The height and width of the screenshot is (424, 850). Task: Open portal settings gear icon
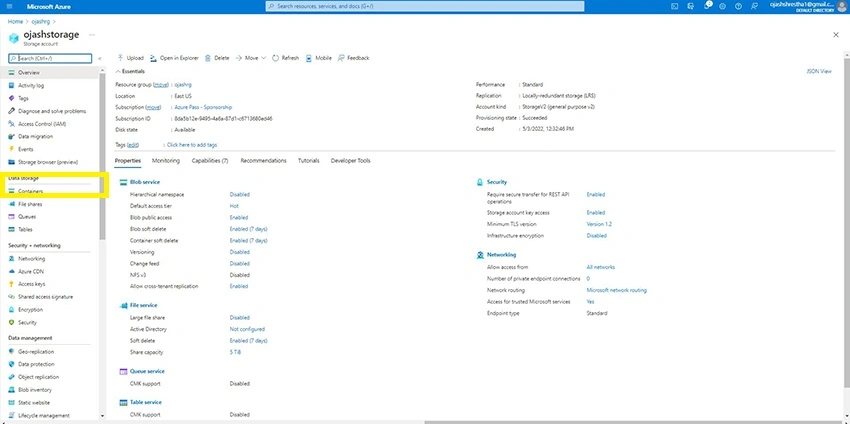723,7
